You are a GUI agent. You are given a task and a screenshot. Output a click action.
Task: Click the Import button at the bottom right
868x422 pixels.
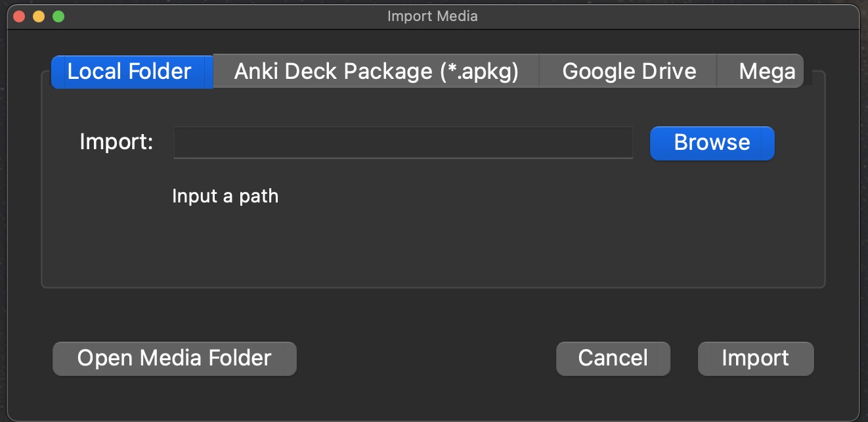pyautogui.click(x=756, y=358)
